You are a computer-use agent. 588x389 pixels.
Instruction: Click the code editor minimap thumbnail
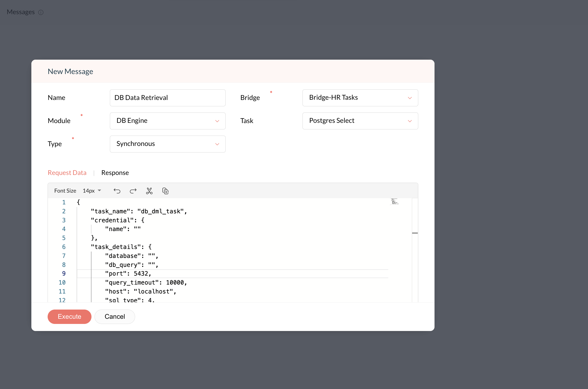pyautogui.click(x=394, y=201)
